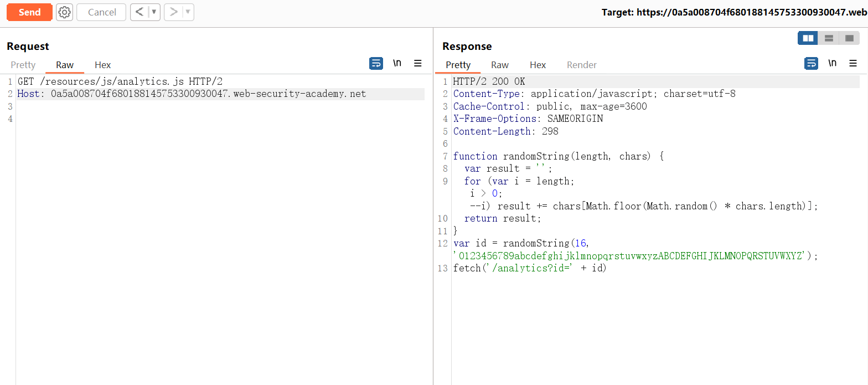Switch Response view to Raw tab

500,65
